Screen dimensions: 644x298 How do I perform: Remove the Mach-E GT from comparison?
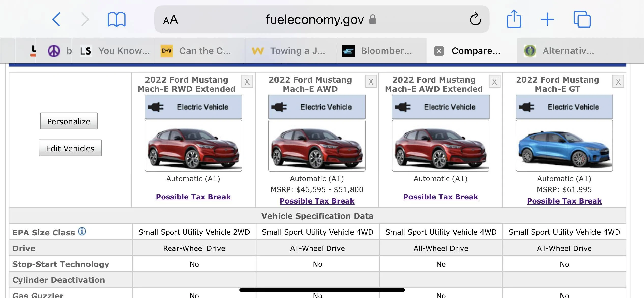tap(618, 82)
